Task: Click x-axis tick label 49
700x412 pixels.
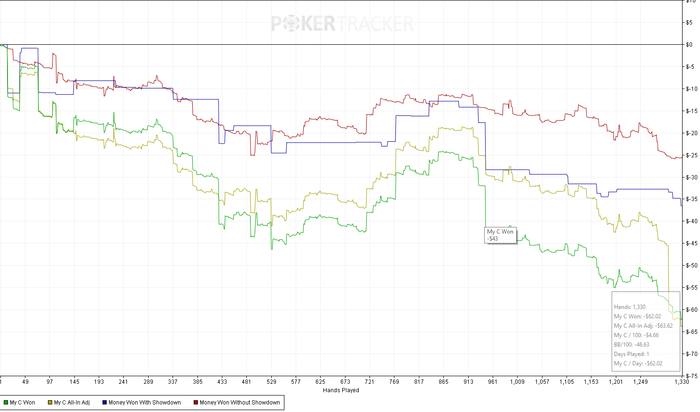Action: (x=25, y=382)
